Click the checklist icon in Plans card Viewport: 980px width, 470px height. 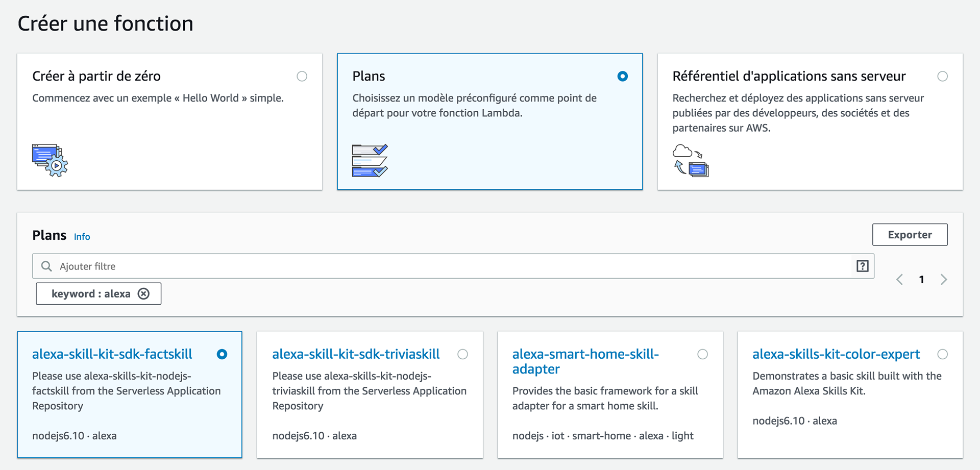coord(370,160)
